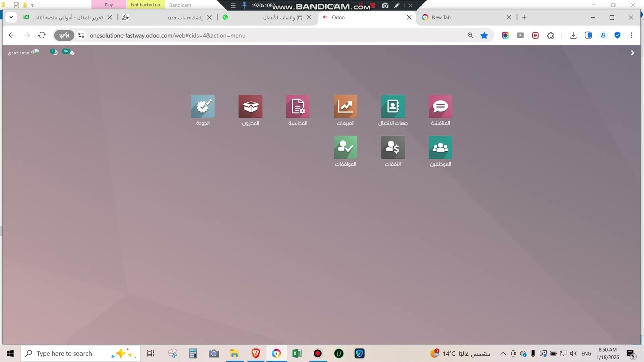Open Task View on the taskbar

151,353
